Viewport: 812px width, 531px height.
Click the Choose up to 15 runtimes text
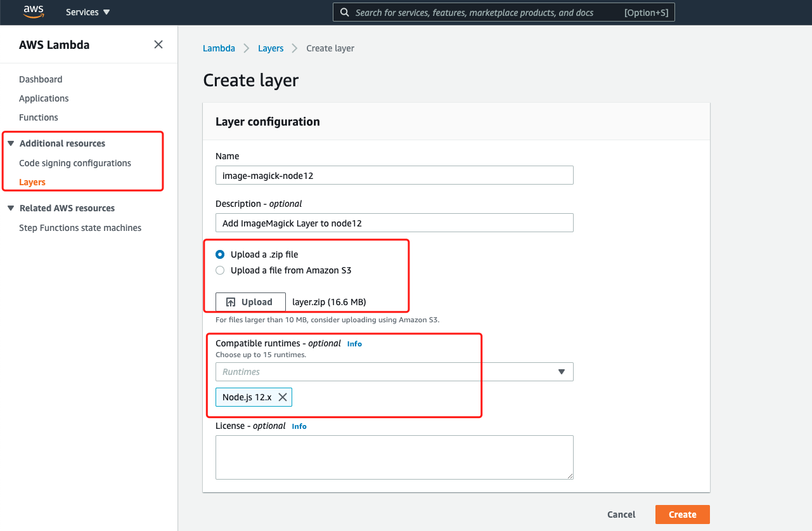point(261,355)
